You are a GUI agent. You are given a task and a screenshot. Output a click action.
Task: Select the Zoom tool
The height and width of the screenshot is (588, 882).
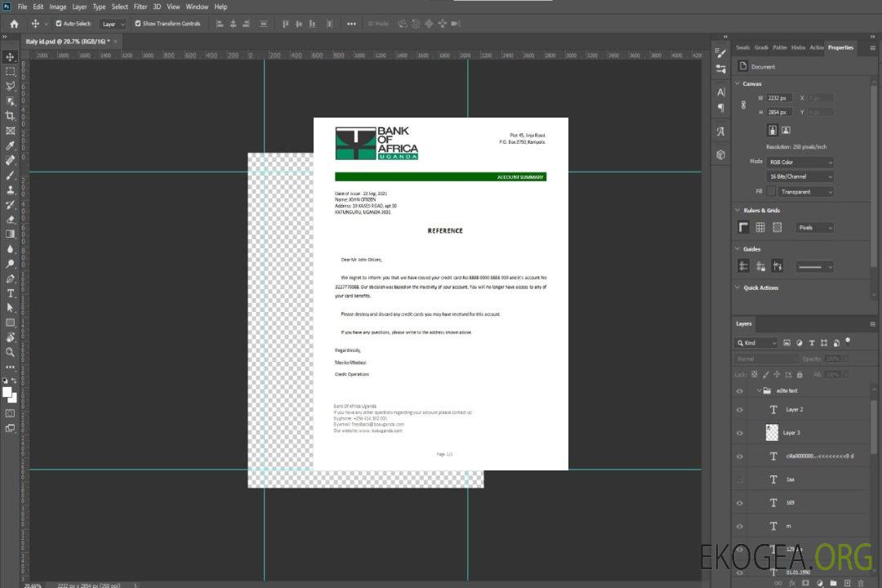11,352
